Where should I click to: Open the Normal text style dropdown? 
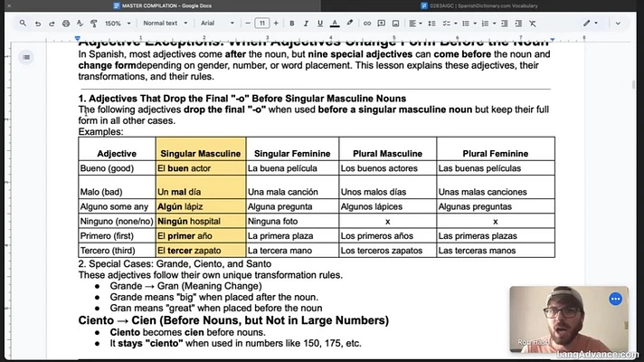tap(166, 24)
